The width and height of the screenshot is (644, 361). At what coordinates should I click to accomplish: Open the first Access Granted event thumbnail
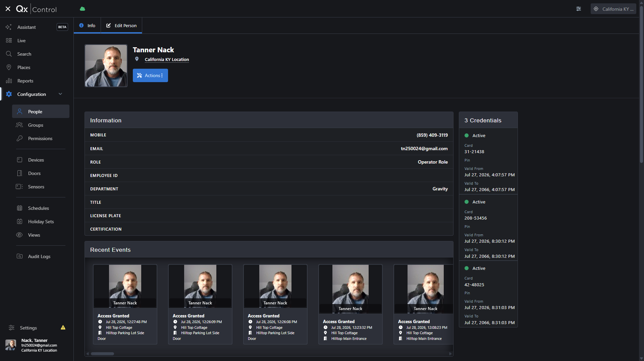125,286
